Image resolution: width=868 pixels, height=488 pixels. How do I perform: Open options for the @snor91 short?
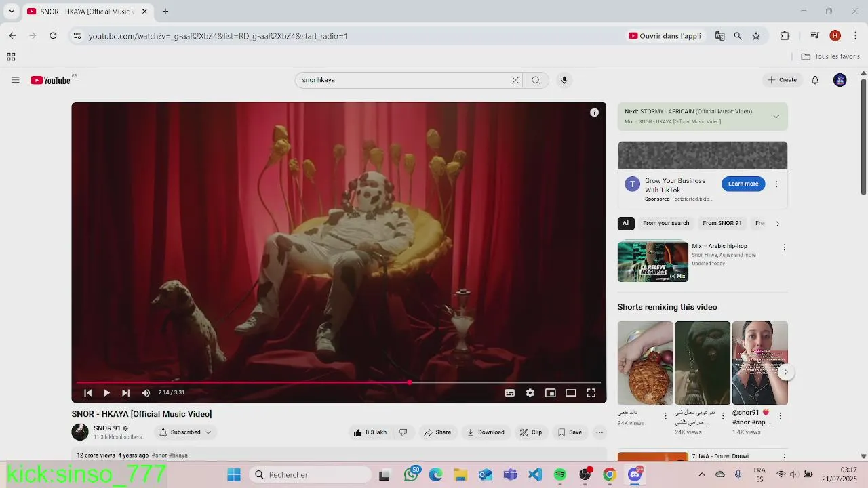click(x=780, y=415)
